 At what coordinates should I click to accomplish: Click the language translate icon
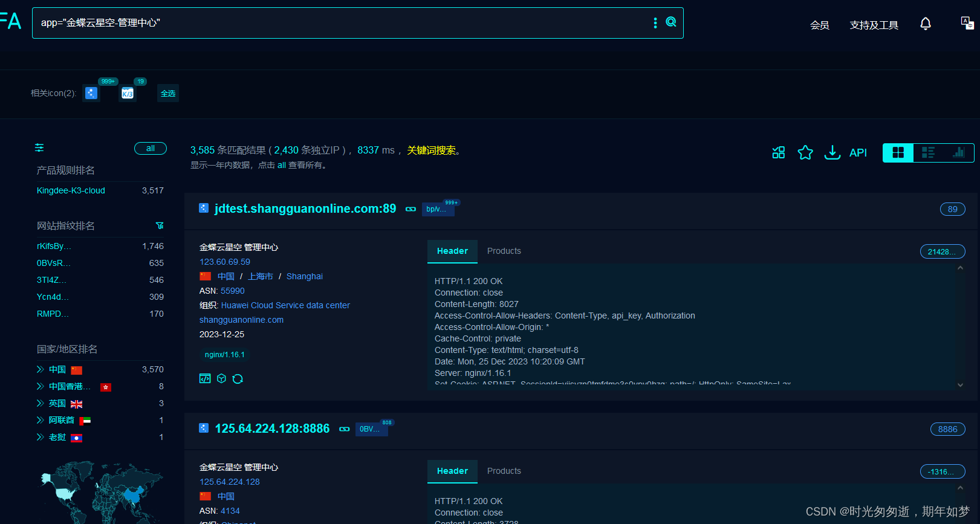967,23
